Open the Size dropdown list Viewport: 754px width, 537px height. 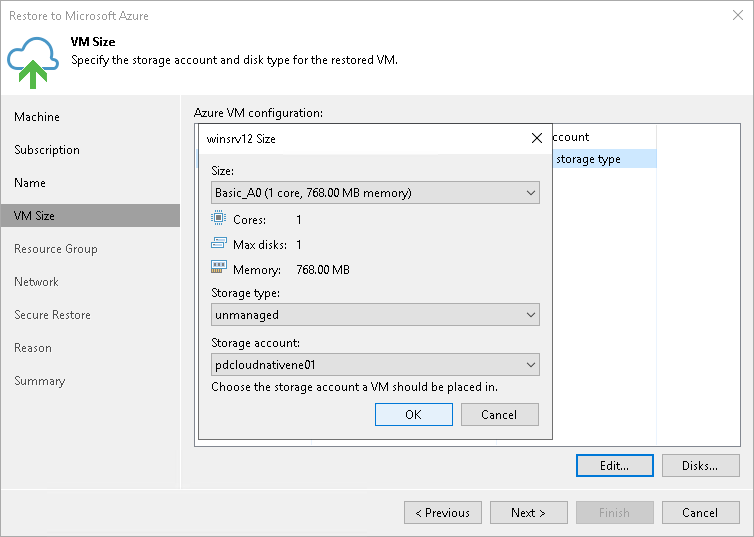[x=375, y=193]
